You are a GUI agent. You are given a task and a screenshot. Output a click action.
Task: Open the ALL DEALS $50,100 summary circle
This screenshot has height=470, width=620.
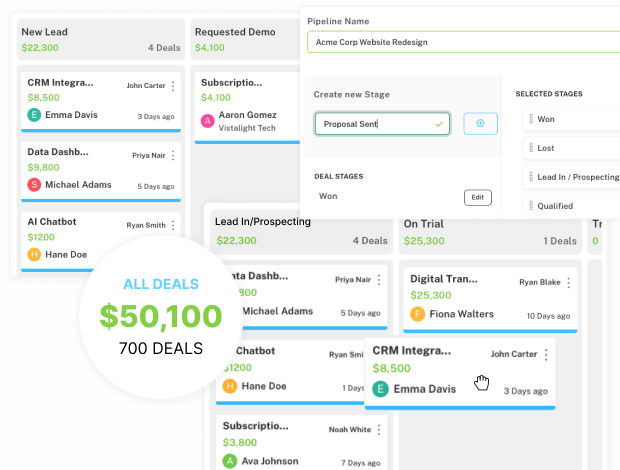[x=161, y=316]
